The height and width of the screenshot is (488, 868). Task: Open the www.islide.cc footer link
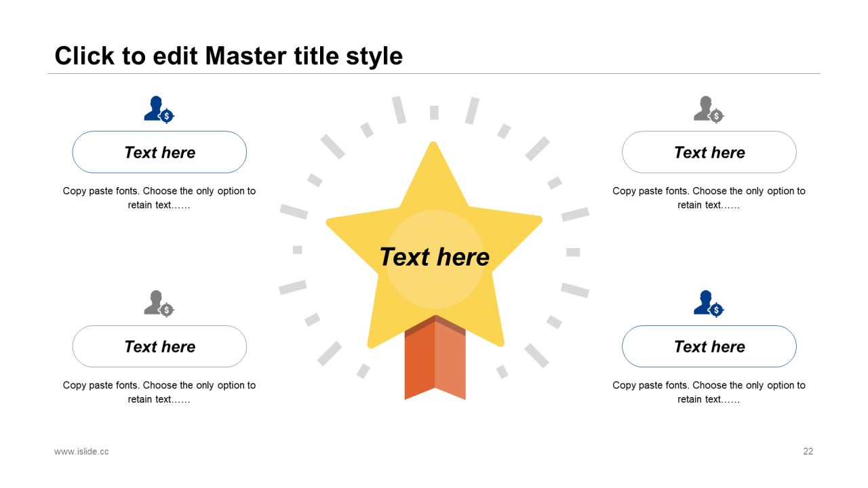point(81,451)
